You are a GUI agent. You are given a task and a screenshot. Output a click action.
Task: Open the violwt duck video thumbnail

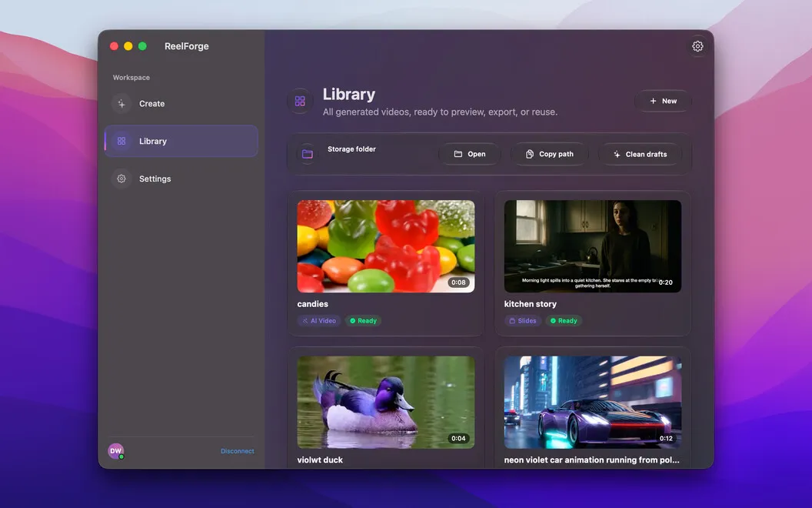click(386, 403)
